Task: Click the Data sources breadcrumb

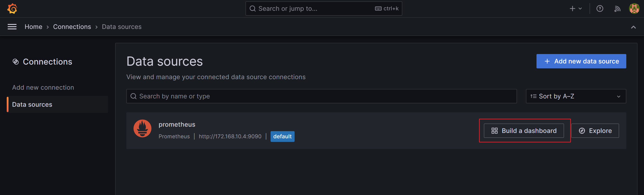Action: point(122,27)
